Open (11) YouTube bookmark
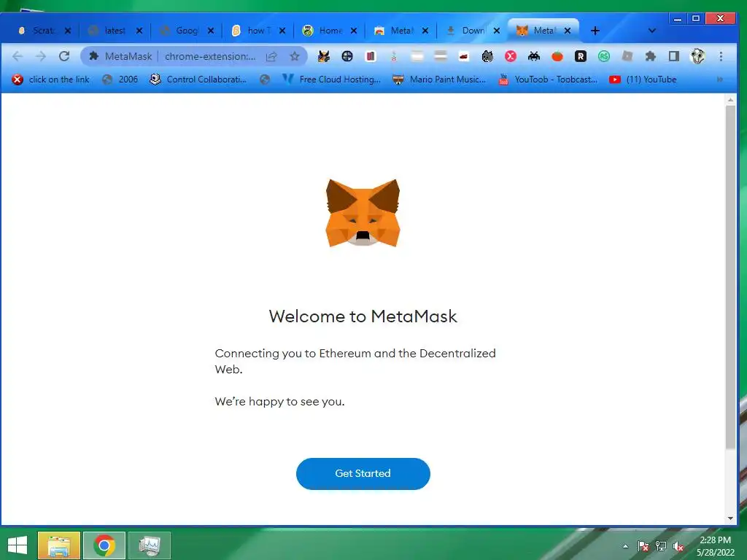 [x=643, y=79]
